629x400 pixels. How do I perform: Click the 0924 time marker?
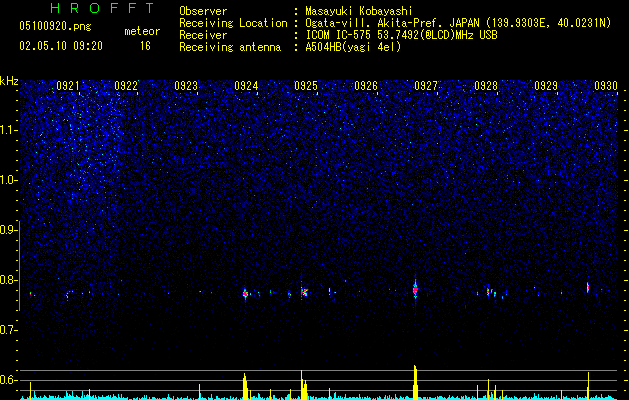[246, 86]
